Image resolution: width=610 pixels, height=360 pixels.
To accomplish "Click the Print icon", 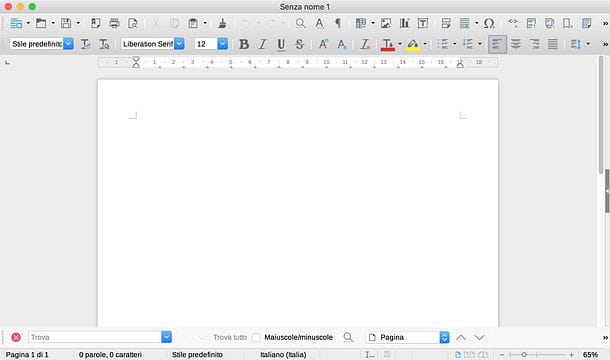I will (114, 23).
